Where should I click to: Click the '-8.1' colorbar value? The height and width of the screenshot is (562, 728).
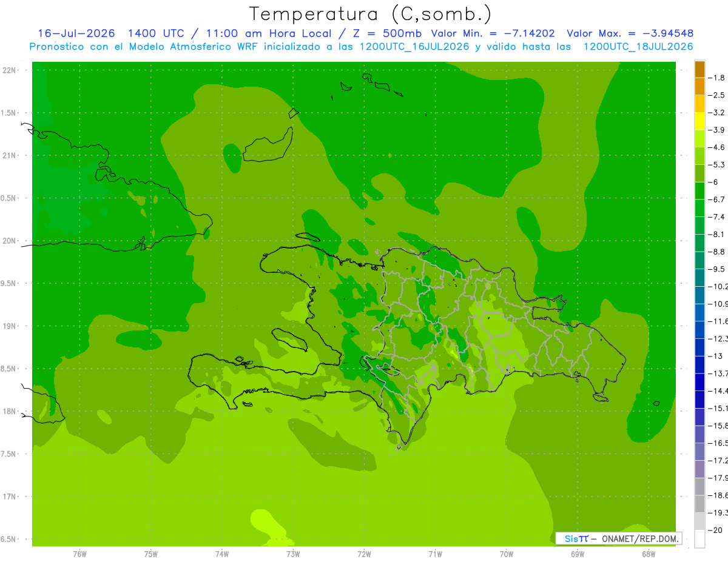pos(716,235)
